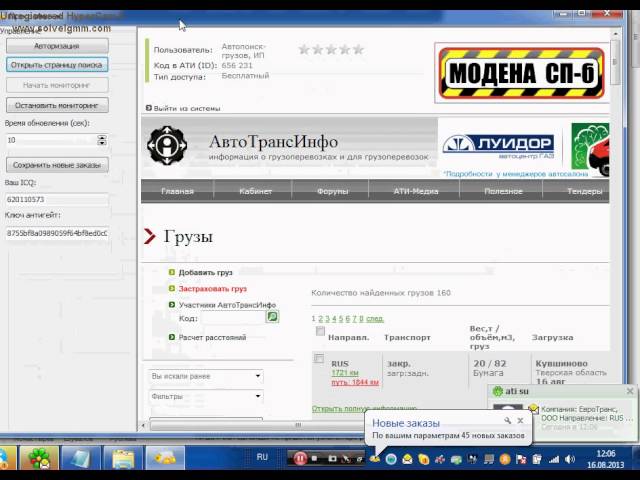The image size is (640, 480).
Task: Click the Застраховать груз link
Action: (213, 289)
